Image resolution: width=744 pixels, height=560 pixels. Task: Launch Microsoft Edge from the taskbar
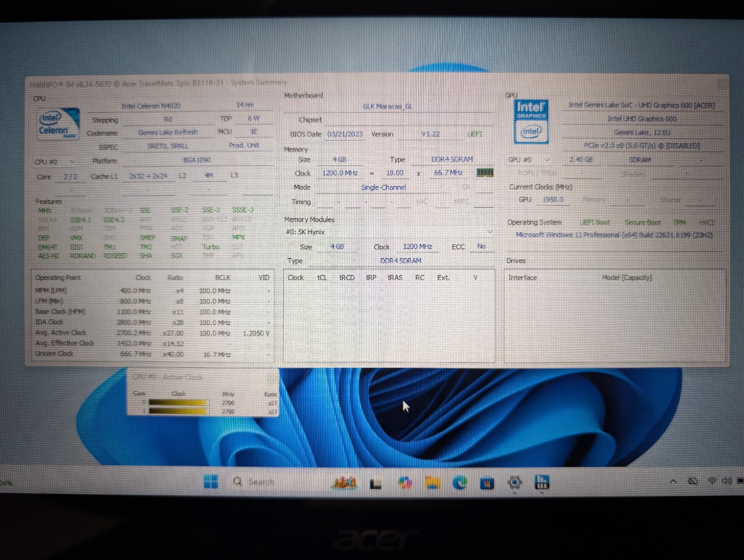pyautogui.click(x=460, y=483)
